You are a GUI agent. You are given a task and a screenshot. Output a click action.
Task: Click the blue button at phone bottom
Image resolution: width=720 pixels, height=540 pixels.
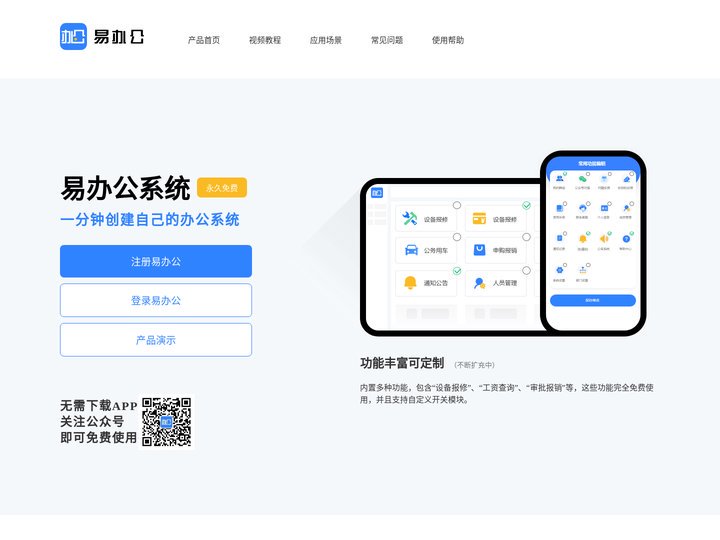tap(593, 300)
